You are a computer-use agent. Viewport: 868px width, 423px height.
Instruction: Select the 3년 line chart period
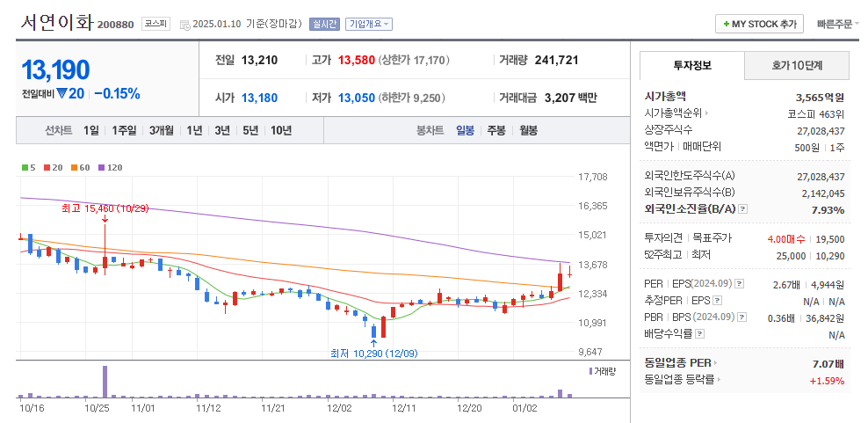click(222, 131)
